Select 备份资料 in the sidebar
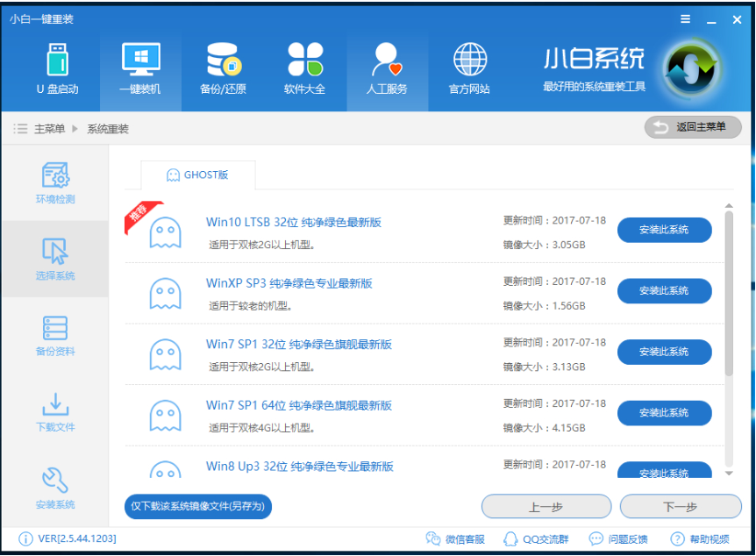 (55, 338)
